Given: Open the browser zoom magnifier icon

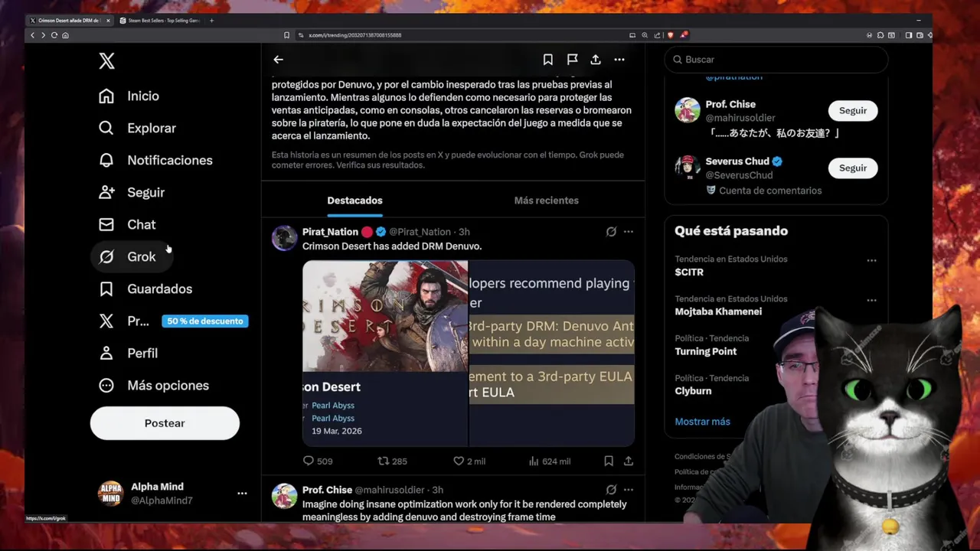Looking at the screenshot, I should [645, 35].
